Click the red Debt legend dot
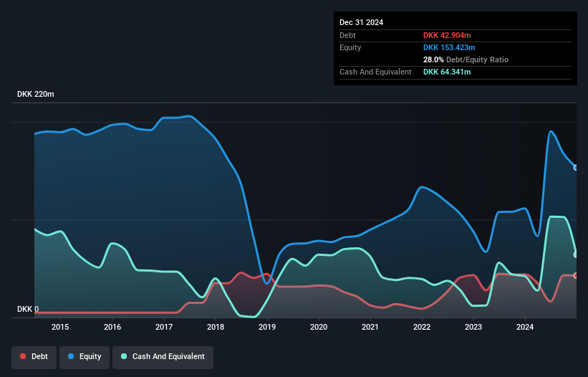588x377 pixels. click(x=23, y=356)
